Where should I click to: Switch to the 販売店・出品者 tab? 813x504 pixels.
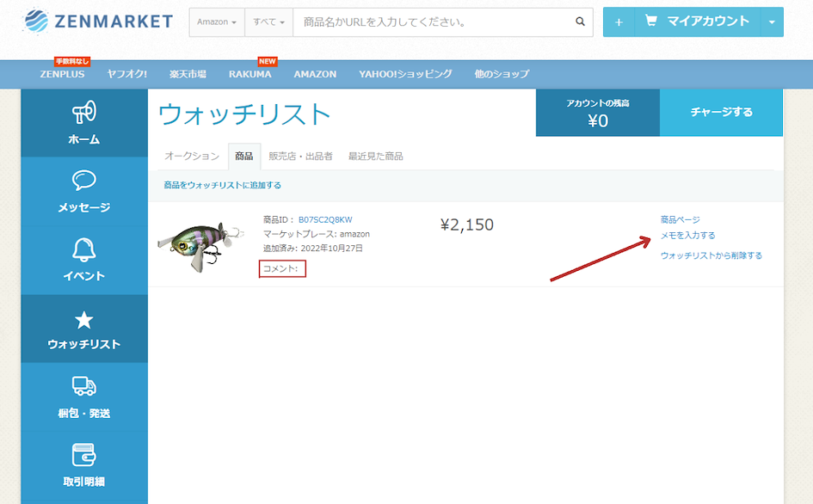(301, 156)
